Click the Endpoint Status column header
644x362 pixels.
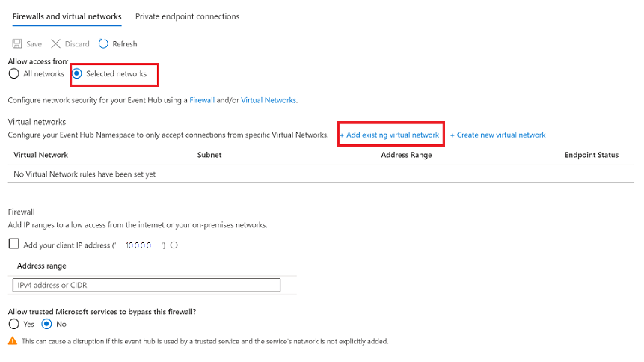pyautogui.click(x=591, y=155)
